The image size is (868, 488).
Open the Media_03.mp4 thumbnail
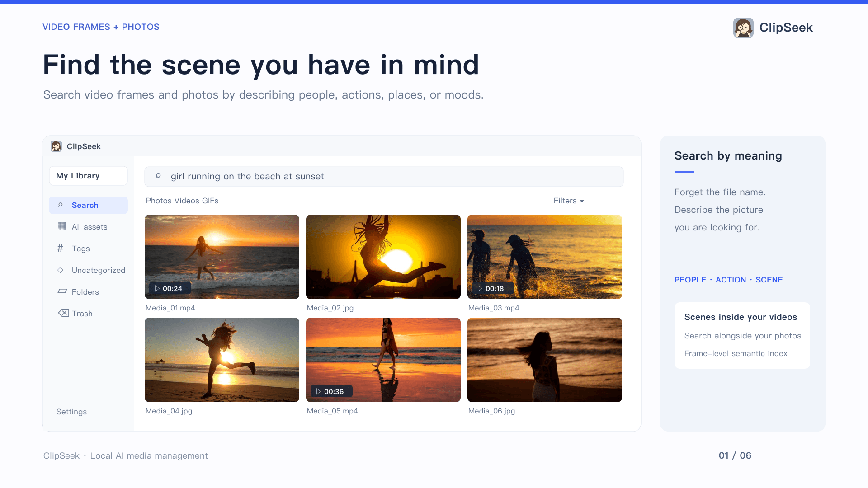pos(545,257)
